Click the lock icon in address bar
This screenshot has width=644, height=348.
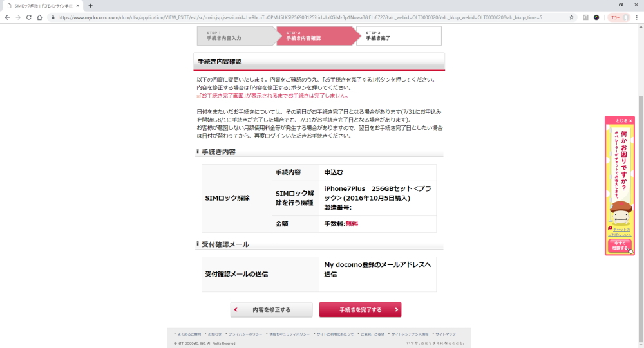[53, 17]
